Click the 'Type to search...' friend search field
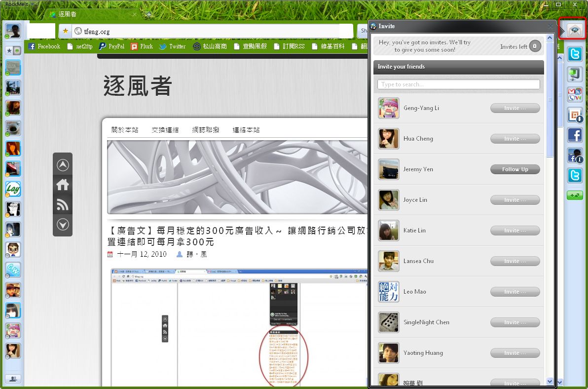Viewport: 588px width, 389px height. [x=459, y=84]
